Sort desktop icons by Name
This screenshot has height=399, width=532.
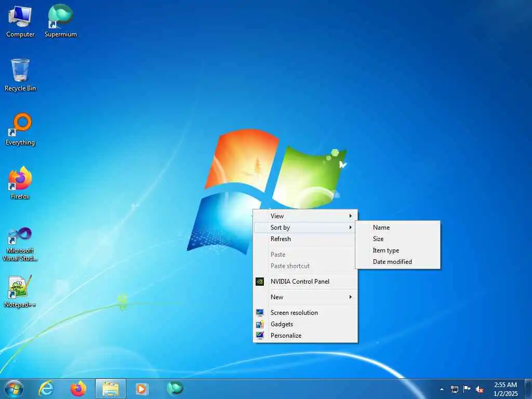point(397,228)
